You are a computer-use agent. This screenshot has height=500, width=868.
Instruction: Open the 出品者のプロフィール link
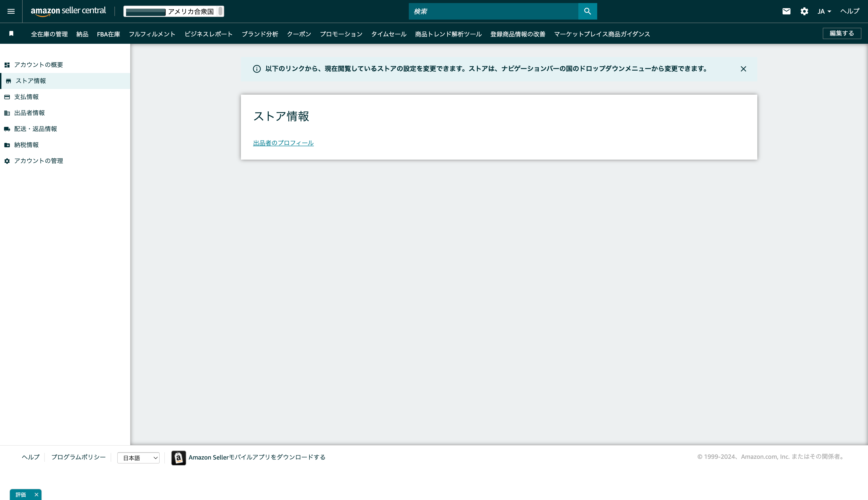[x=283, y=143]
